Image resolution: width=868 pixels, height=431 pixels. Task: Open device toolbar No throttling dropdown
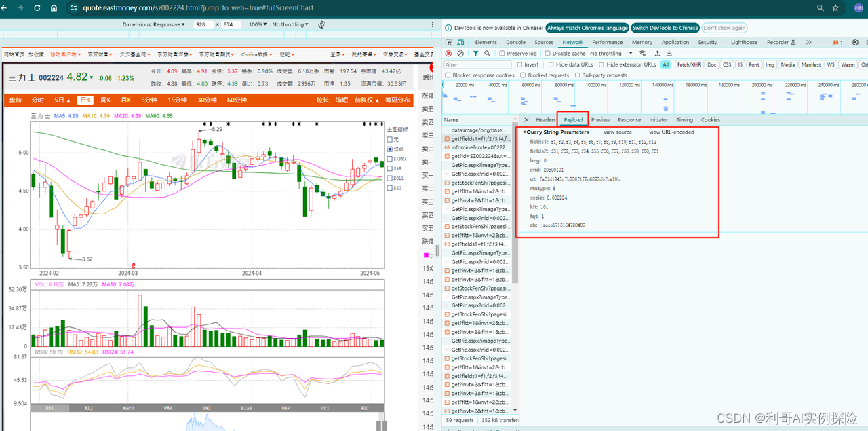tap(290, 24)
